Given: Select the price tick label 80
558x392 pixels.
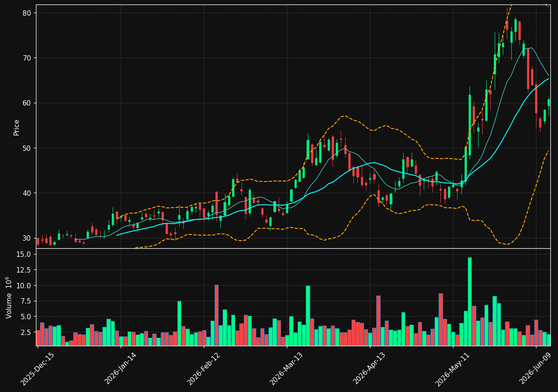Looking at the screenshot, I should 27,13.
